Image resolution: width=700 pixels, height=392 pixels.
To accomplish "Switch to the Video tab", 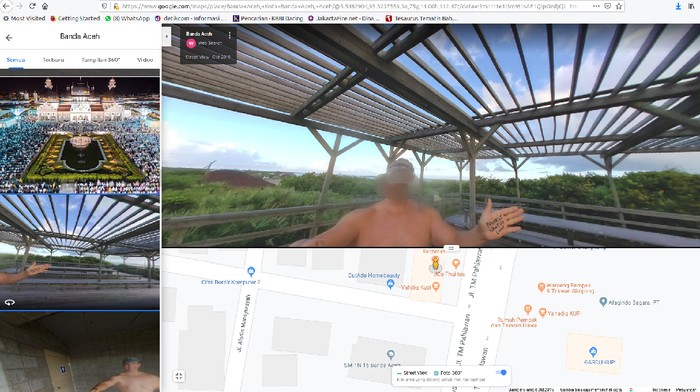I will [145, 60].
